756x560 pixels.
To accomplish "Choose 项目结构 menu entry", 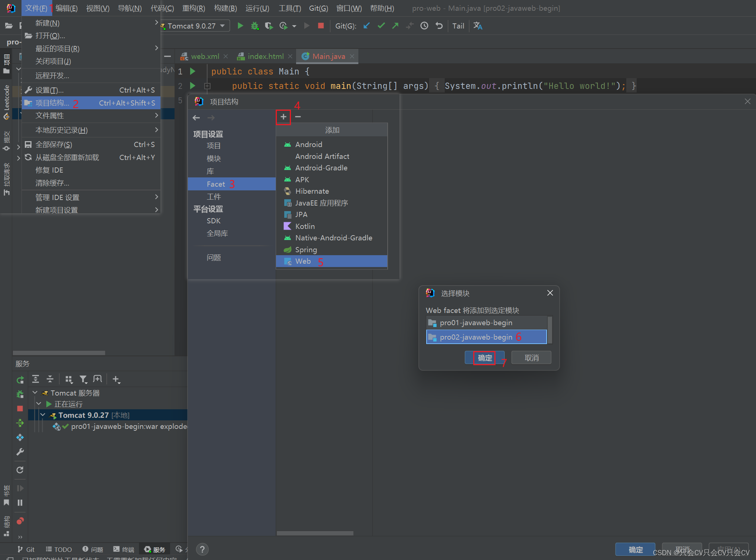I will tap(91, 103).
